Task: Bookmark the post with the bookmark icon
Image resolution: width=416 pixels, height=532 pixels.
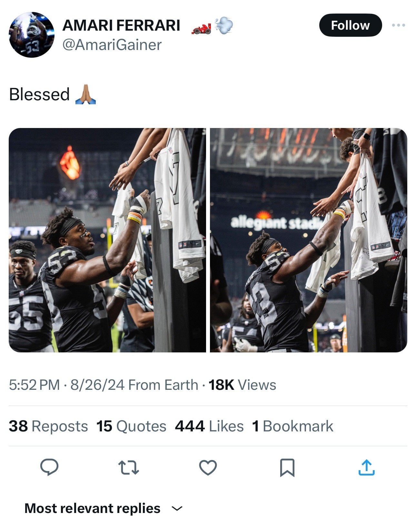Action: (x=287, y=468)
